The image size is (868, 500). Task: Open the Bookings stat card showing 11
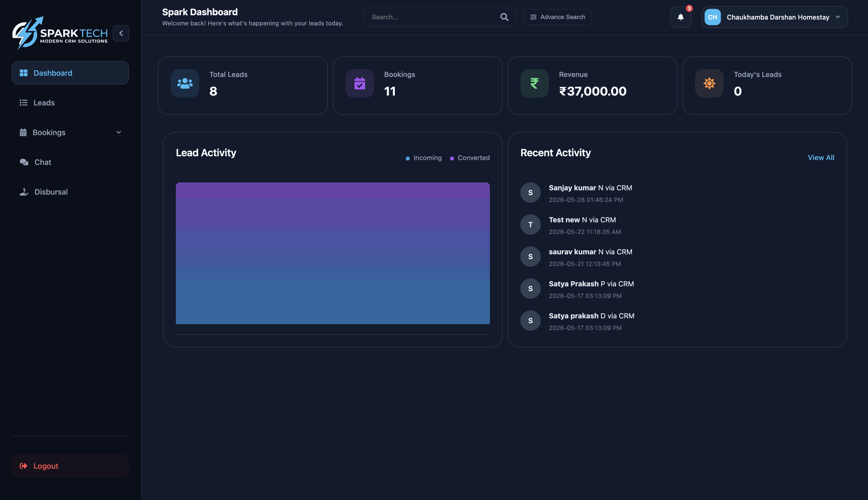[x=417, y=86]
